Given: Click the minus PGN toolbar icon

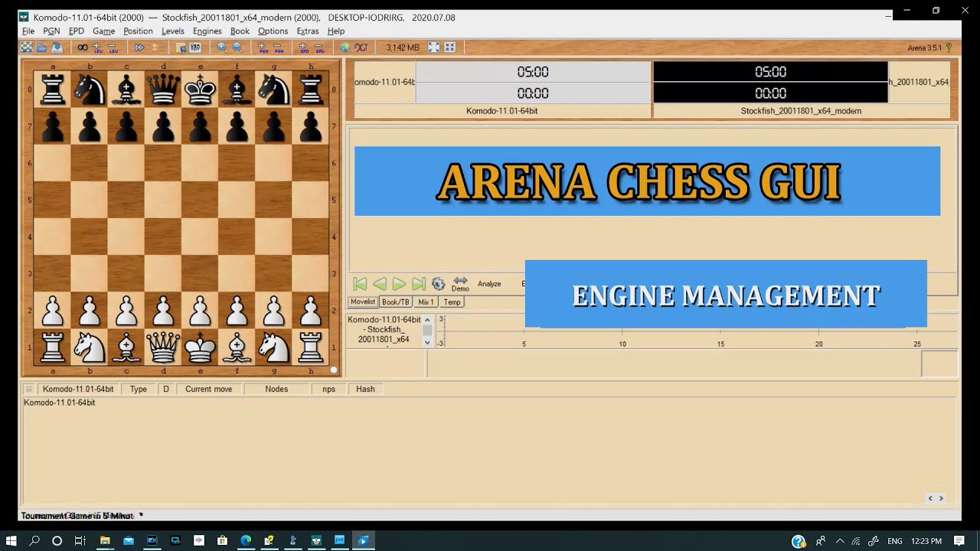Looking at the screenshot, I should (278, 47).
